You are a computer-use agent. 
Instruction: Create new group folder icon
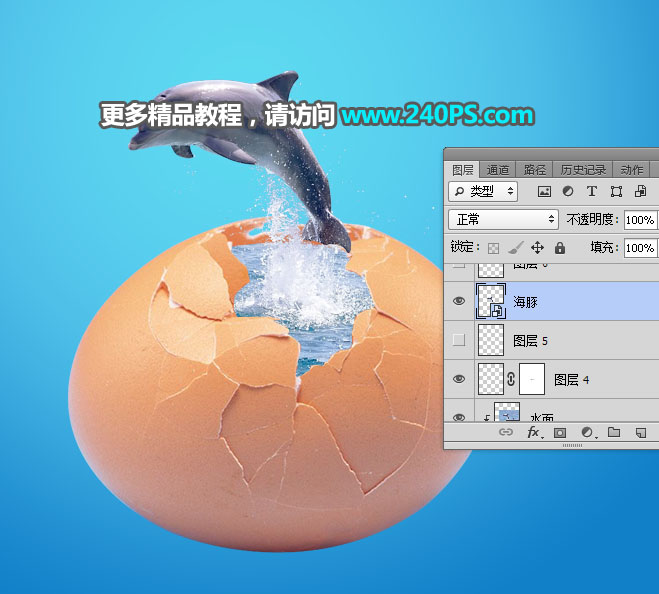(614, 432)
